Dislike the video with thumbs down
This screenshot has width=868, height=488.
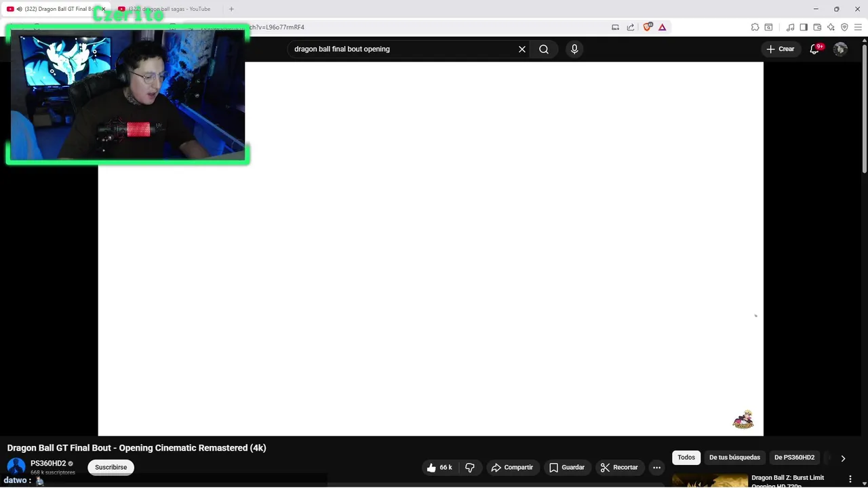470,467
